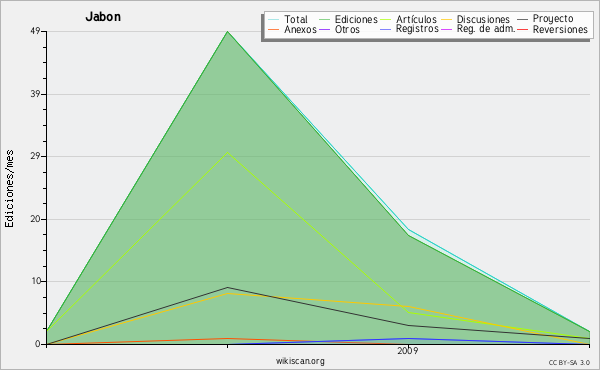Click the Ediciones legend label
Screen dimensions: 600x370
click(x=356, y=19)
